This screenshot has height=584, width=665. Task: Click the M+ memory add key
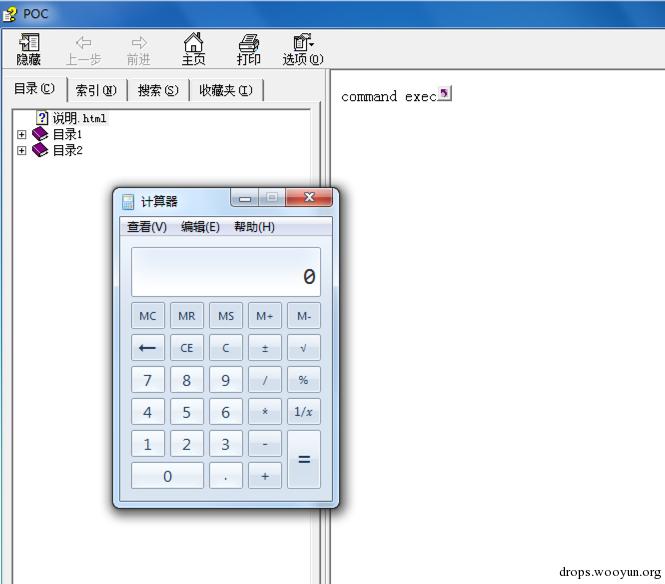[265, 316]
